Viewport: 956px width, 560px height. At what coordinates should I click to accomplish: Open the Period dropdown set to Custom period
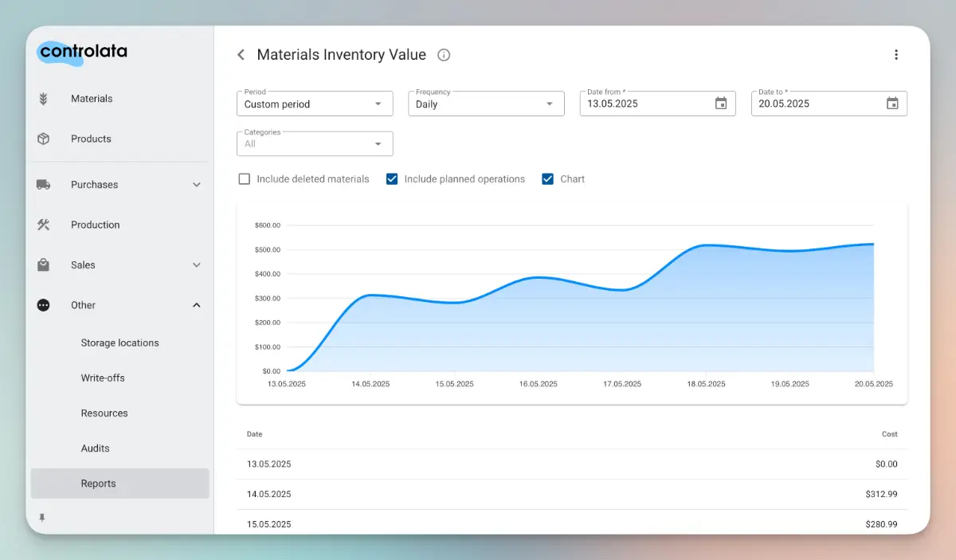(x=315, y=104)
